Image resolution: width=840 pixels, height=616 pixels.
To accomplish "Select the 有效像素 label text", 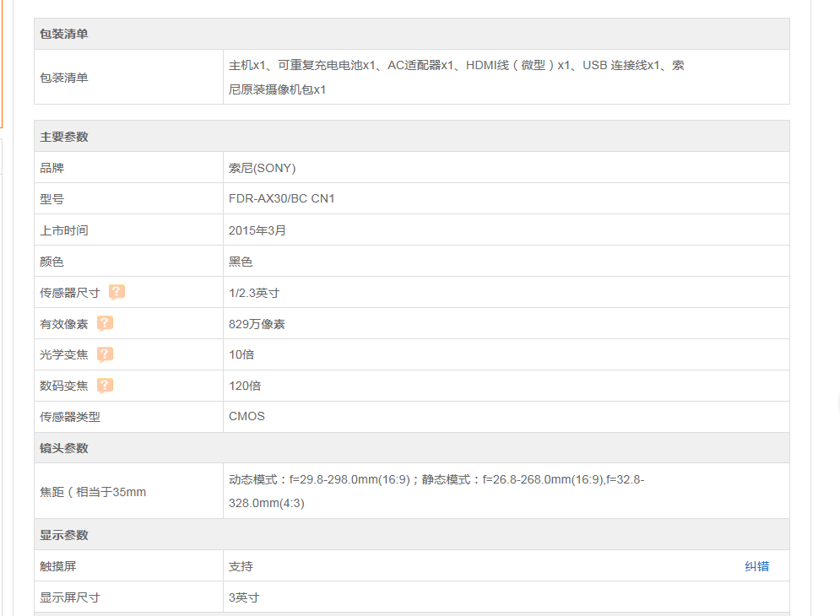I will tap(64, 324).
